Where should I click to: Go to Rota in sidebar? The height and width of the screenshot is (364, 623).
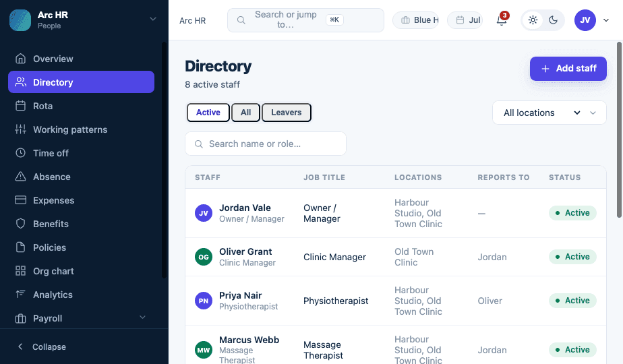click(x=81, y=106)
